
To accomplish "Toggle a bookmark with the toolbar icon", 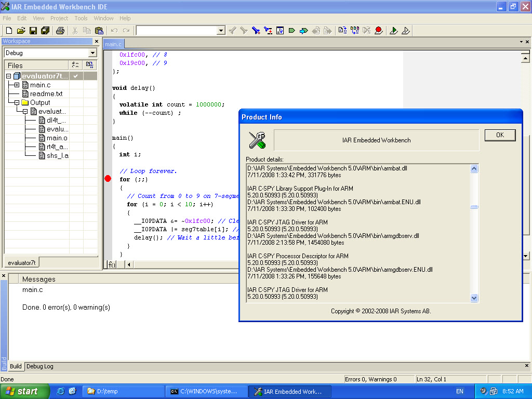I will 292,31.
